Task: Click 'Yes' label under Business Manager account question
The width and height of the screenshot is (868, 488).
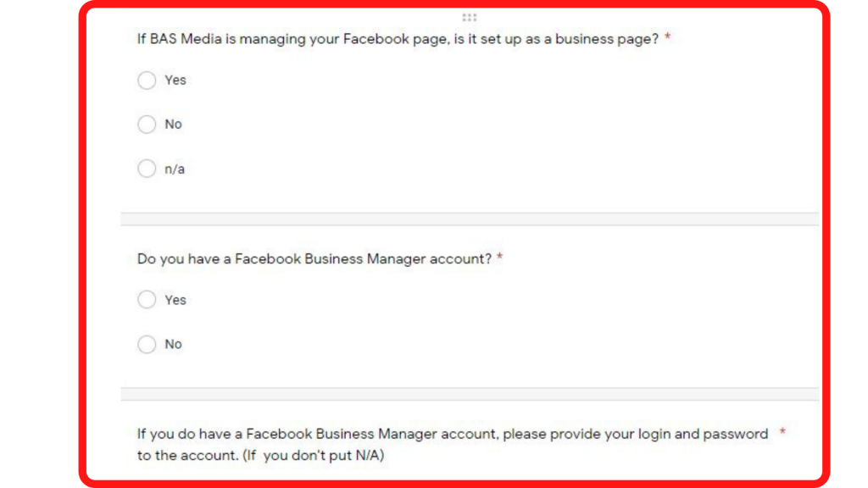Action: tap(175, 300)
